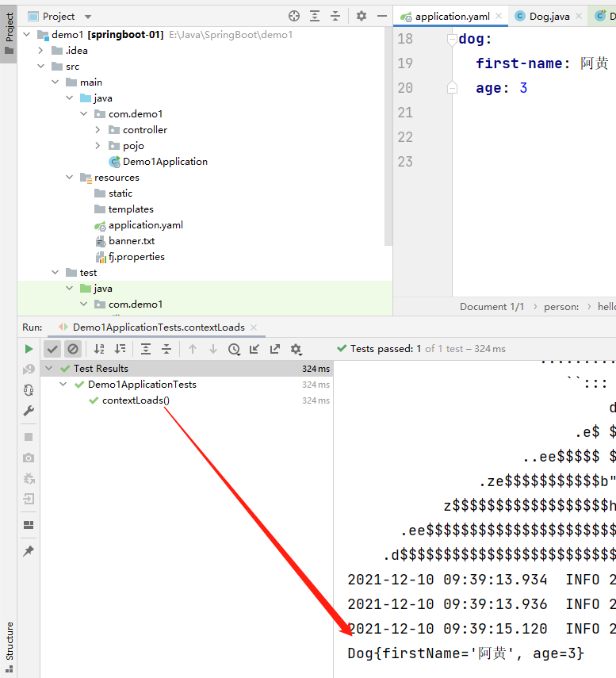Viewport: 616px width, 678px height.
Task: Select the Demo1ApplicationTests.contextLoads run tab
Action: click(x=159, y=328)
